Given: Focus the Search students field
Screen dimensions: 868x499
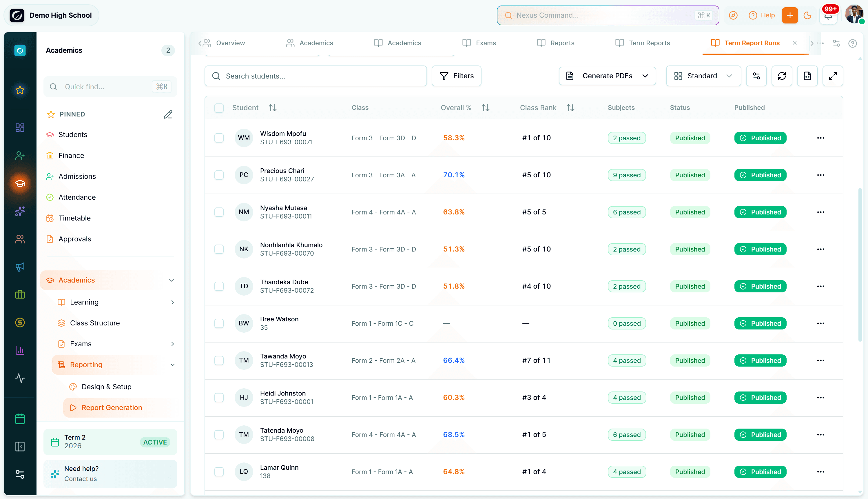Looking at the screenshot, I should point(316,76).
